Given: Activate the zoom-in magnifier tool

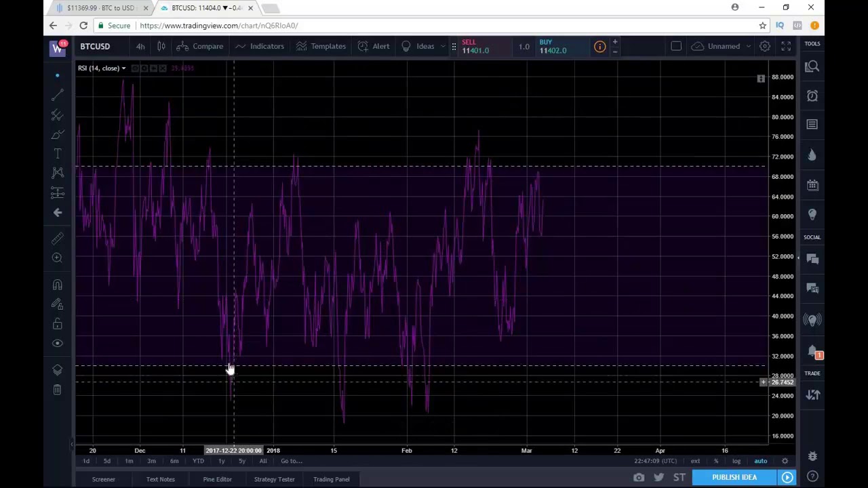Looking at the screenshot, I should pyautogui.click(x=58, y=258).
